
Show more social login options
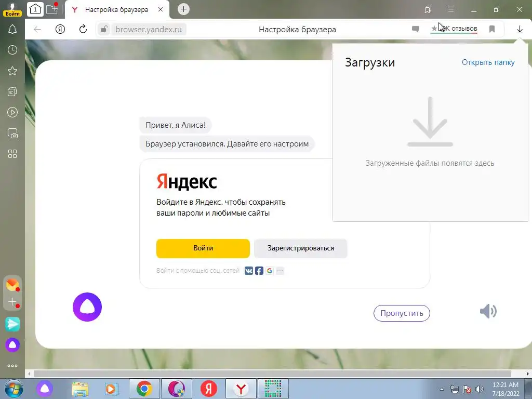pyautogui.click(x=280, y=271)
